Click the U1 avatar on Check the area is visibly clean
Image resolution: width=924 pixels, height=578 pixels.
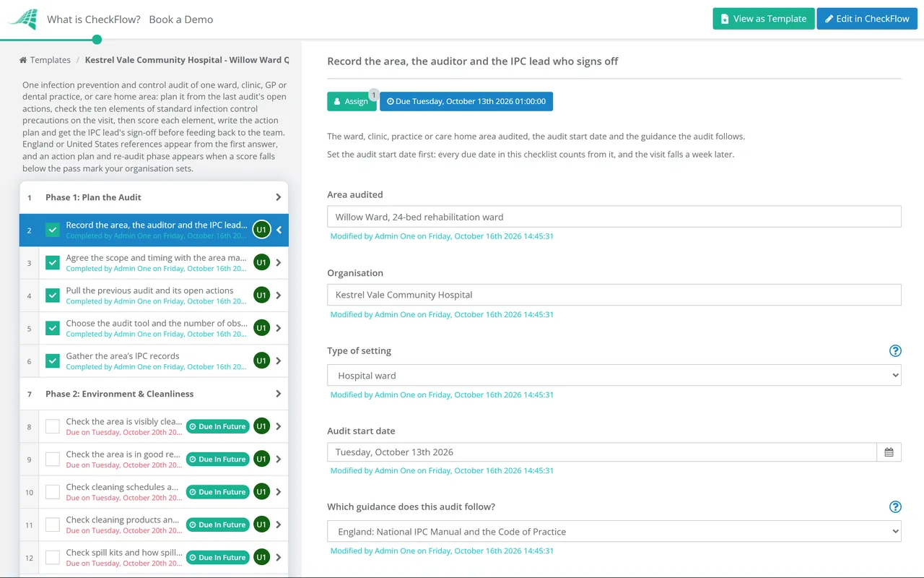[x=261, y=426]
